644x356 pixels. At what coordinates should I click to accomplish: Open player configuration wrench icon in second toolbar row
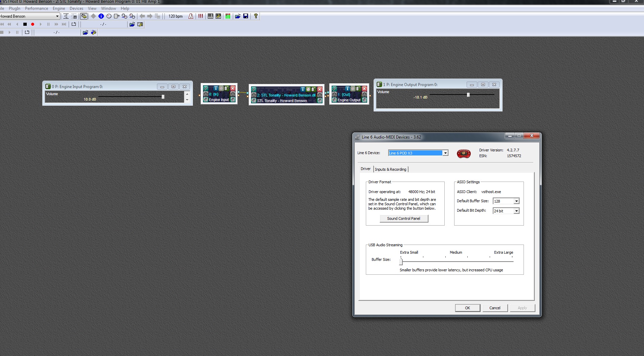140,24
